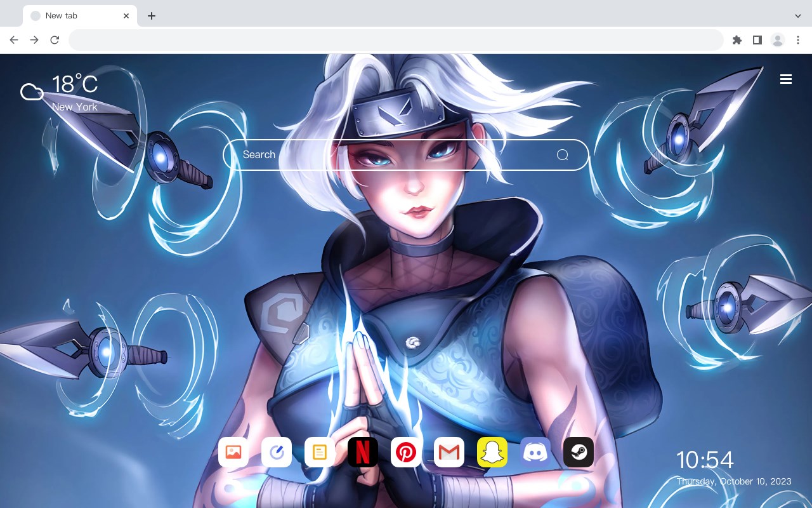
Task: Select the New tab tab
Action: (80, 16)
